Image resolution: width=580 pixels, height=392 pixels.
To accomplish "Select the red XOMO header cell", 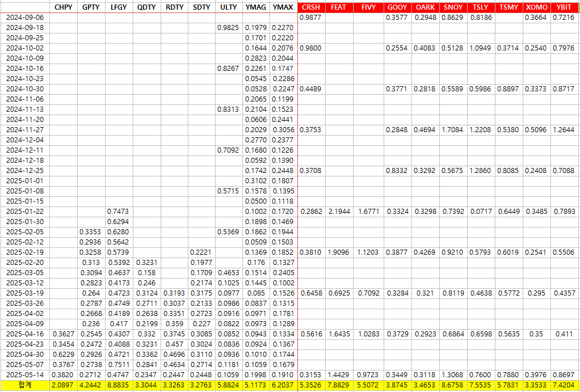I will pyautogui.click(x=536, y=7).
